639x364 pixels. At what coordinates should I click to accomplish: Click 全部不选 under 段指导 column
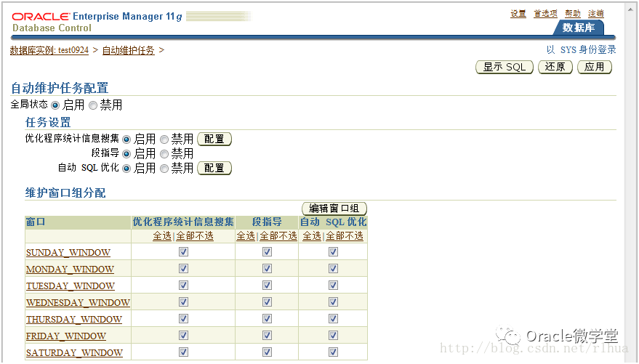click(x=278, y=236)
